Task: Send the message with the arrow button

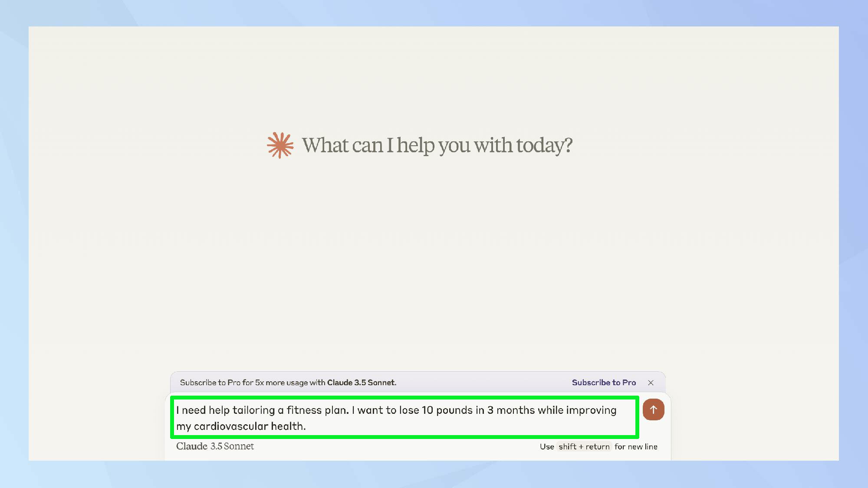Action: click(653, 409)
